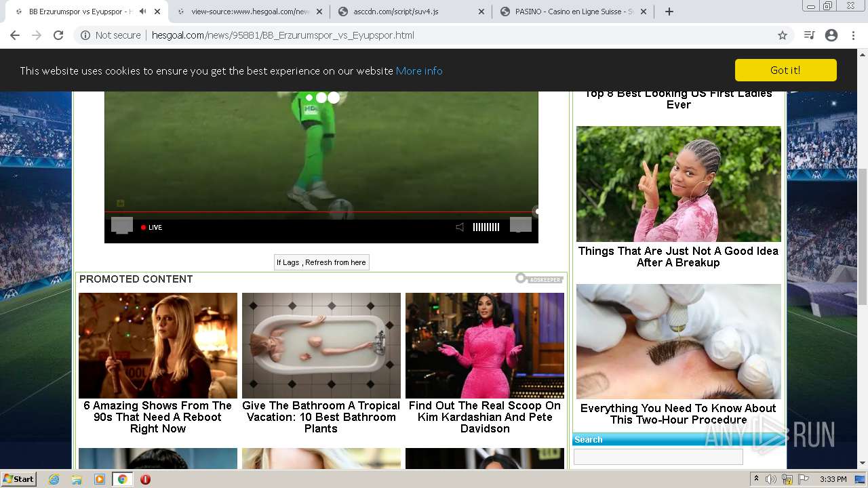The width and height of the screenshot is (868, 488).
Task: Open the media control icon in the toolbar
Action: 809,35
